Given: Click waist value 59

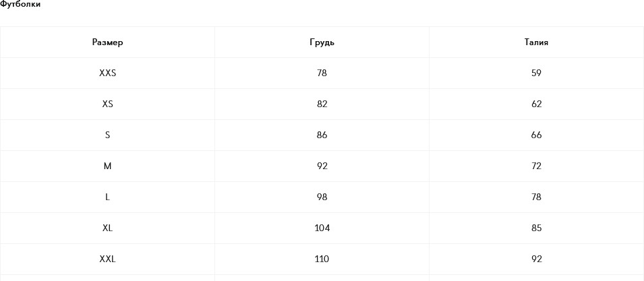Looking at the screenshot, I should (536, 73).
